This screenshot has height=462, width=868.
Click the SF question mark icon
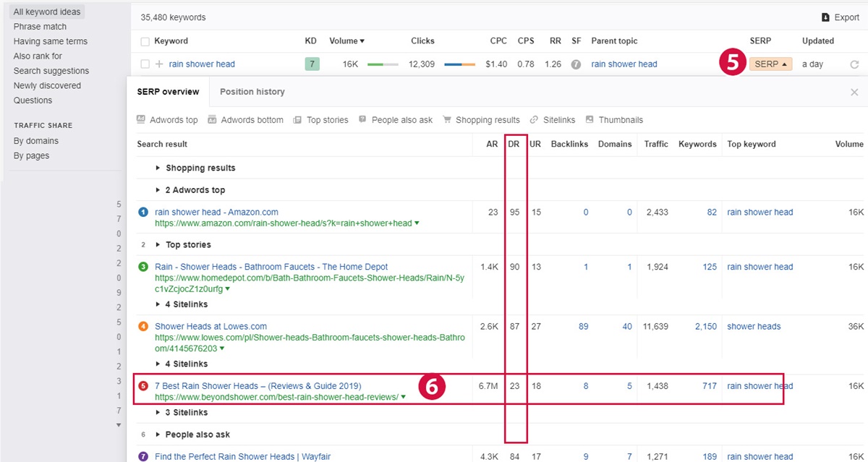click(576, 64)
